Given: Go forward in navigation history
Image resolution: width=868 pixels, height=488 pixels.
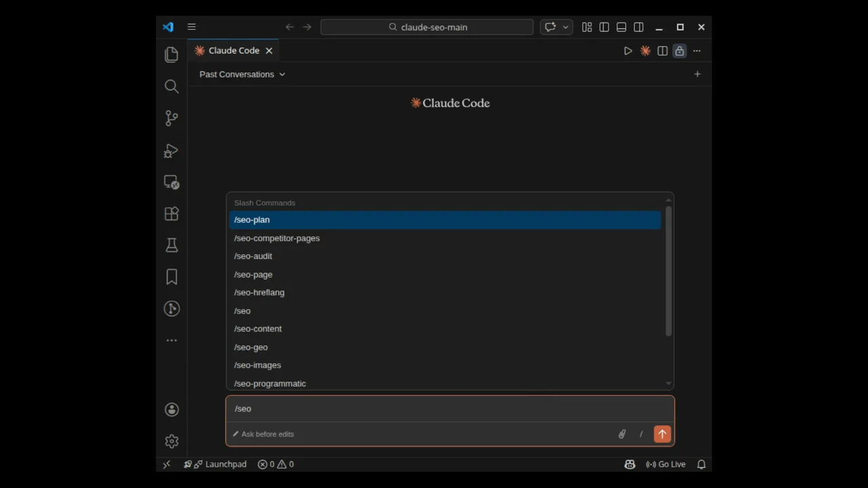Looking at the screenshot, I should 307,27.
